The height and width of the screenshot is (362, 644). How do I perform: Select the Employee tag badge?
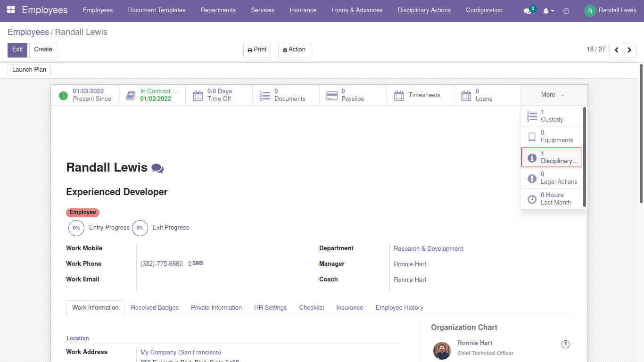tap(83, 212)
